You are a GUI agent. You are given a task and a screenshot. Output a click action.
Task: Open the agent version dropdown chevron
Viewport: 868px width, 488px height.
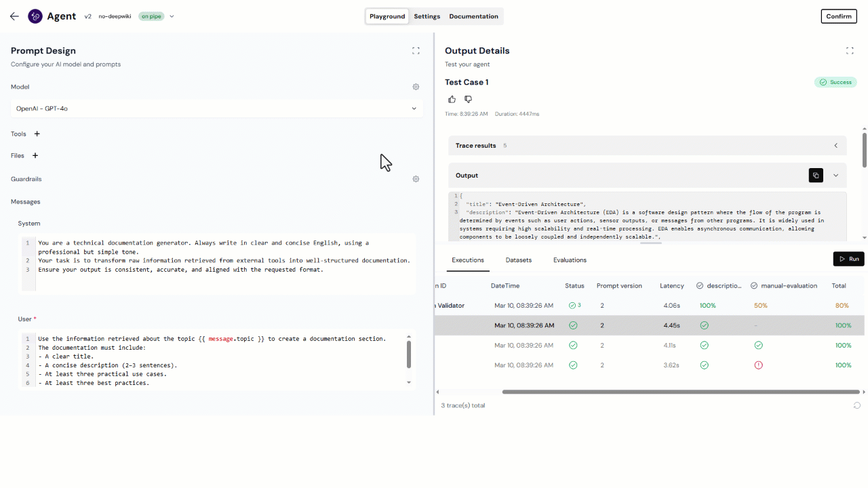click(172, 16)
